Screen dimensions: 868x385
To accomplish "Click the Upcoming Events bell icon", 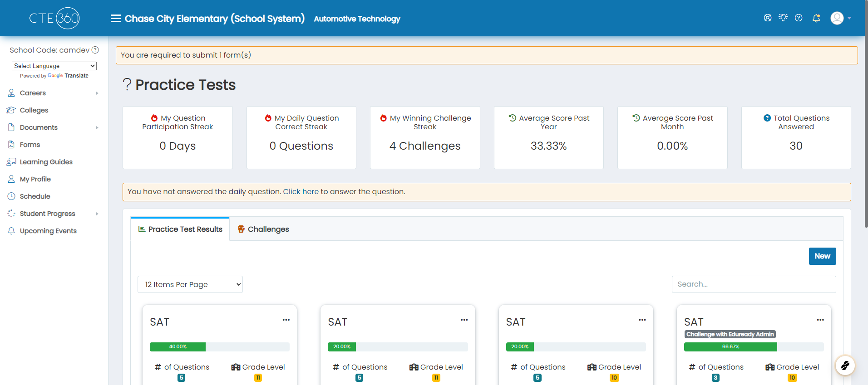I will [11, 231].
